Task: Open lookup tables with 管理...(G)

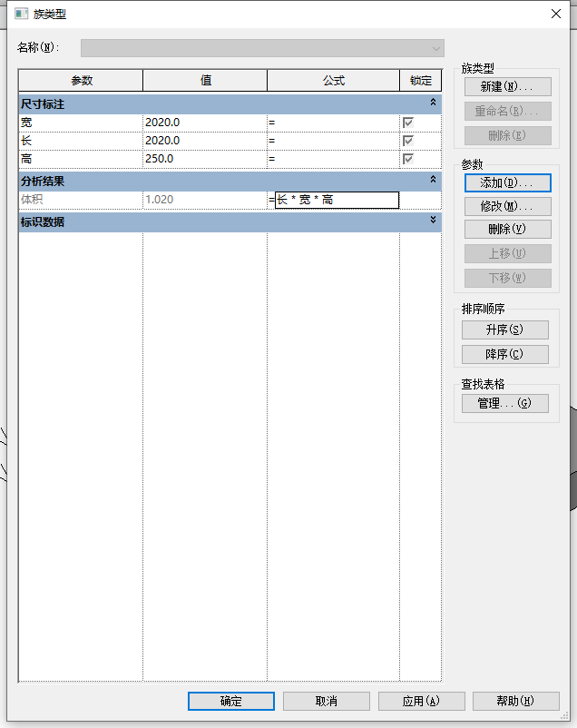Action: tap(505, 403)
